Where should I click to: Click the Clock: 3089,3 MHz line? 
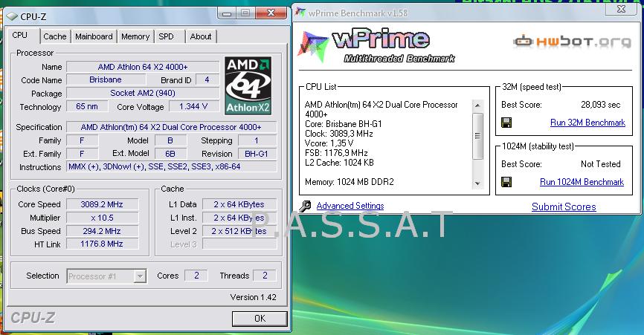tap(339, 134)
